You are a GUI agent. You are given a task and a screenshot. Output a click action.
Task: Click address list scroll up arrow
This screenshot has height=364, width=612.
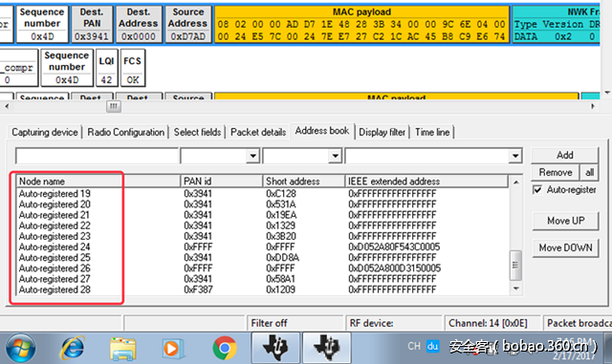pos(516,182)
